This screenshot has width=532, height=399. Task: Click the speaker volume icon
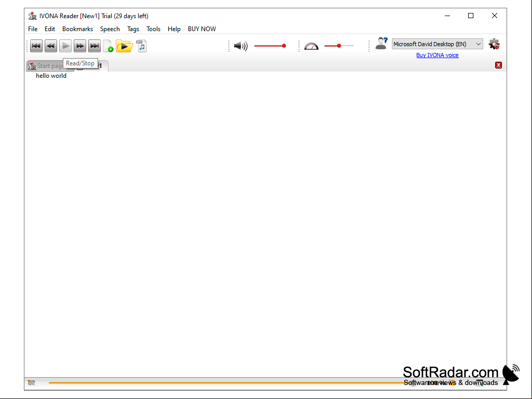tap(240, 46)
